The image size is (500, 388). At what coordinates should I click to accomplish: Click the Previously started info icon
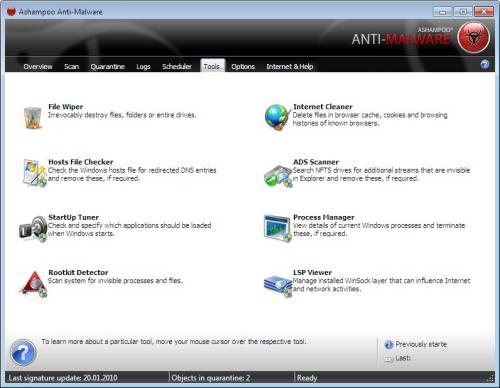point(389,345)
